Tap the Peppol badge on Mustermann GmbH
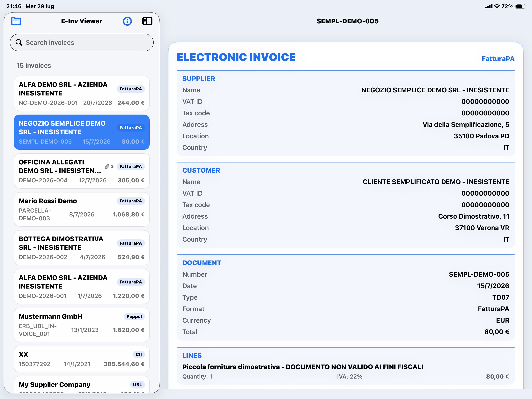The width and height of the screenshot is (532, 399). (134, 316)
